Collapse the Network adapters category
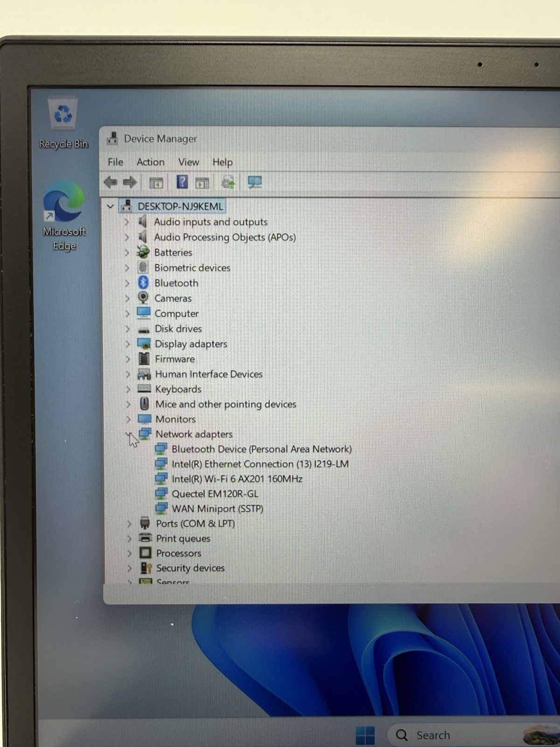The image size is (560, 747). (x=128, y=434)
